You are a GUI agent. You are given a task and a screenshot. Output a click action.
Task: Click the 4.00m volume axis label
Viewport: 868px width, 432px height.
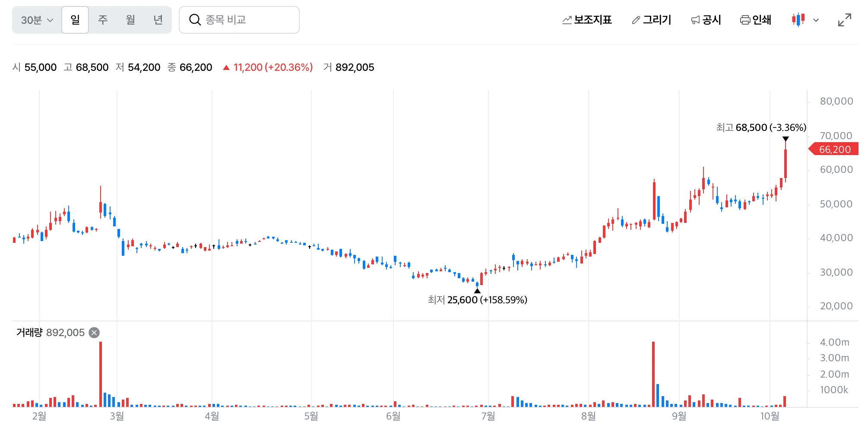(834, 342)
